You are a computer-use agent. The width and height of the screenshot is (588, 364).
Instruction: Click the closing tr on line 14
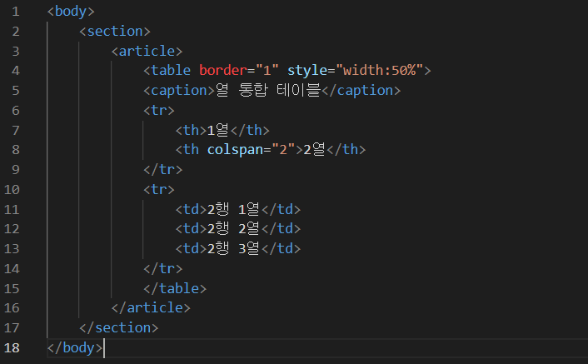coord(163,269)
